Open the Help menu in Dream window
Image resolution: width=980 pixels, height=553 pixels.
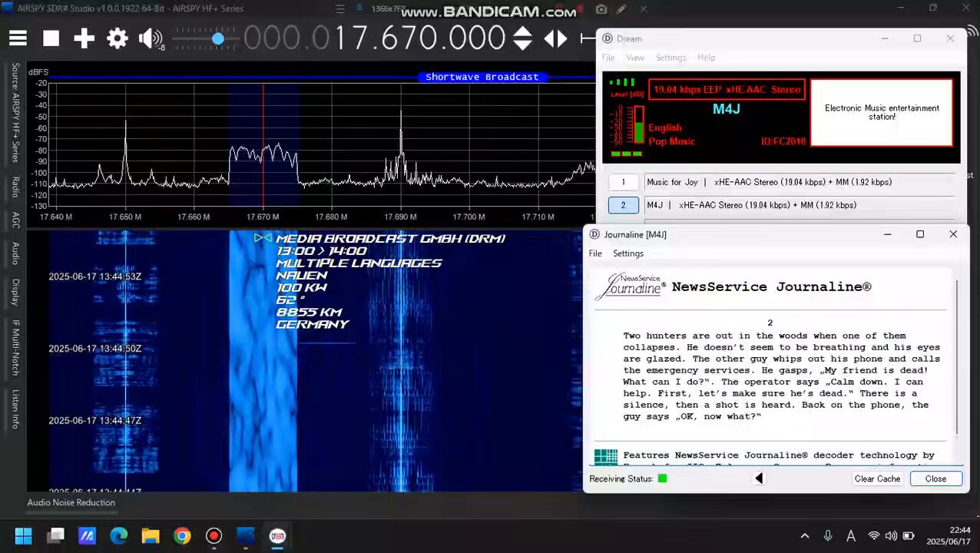[707, 58]
